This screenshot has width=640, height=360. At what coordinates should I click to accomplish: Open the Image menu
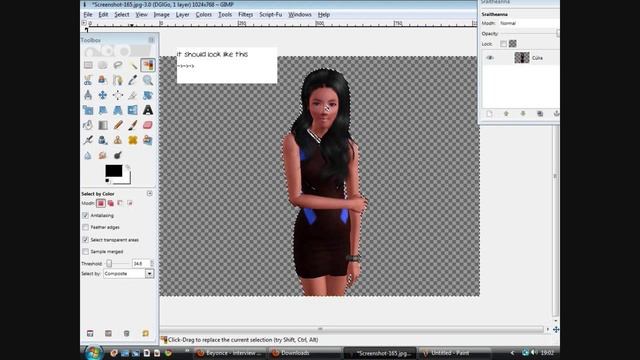[x=161, y=15]
